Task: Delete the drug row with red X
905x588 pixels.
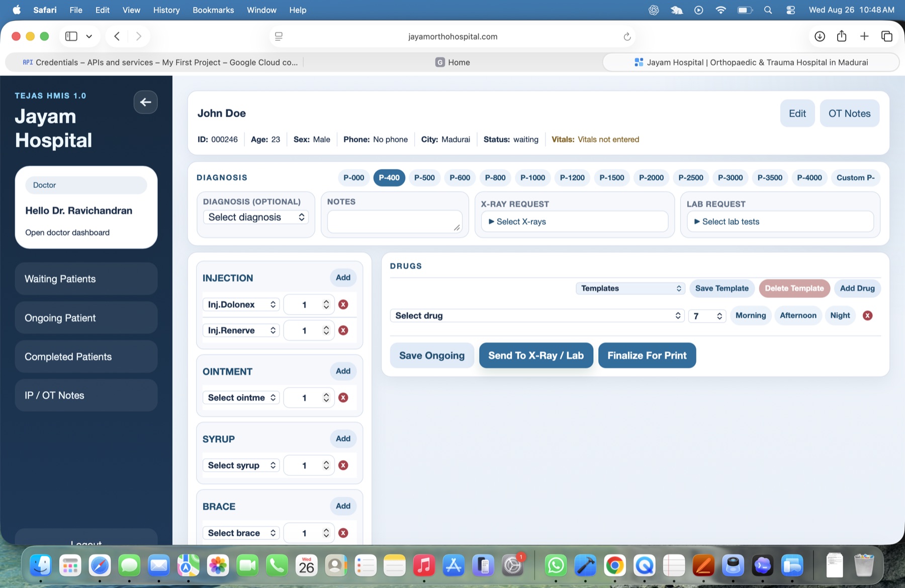Action: pyautogui.click(x=868, y=316)
